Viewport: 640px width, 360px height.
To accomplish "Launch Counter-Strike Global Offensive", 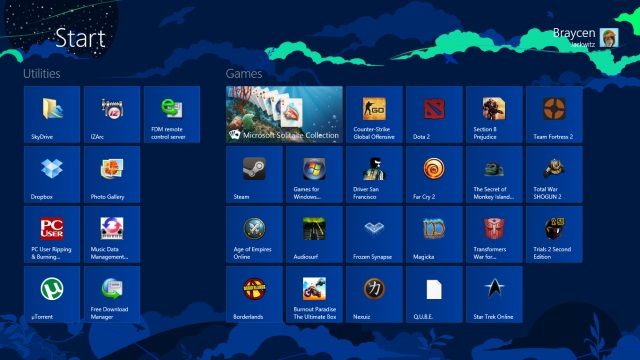I will [374, 114].
